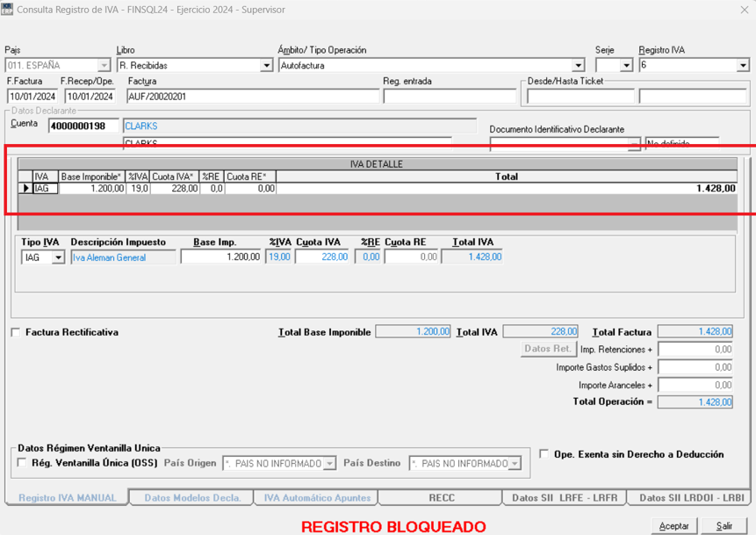Close the Consulta Registro de IVA window

point(745,10)
